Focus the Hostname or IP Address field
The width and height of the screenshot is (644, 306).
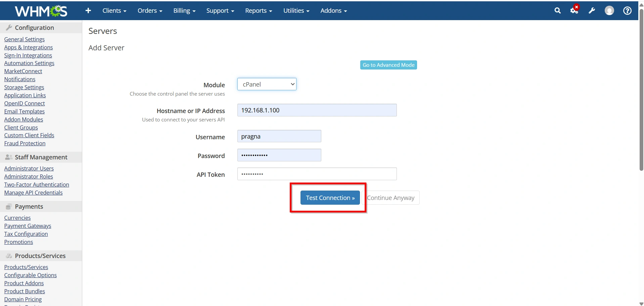click(x=317, y=110)
